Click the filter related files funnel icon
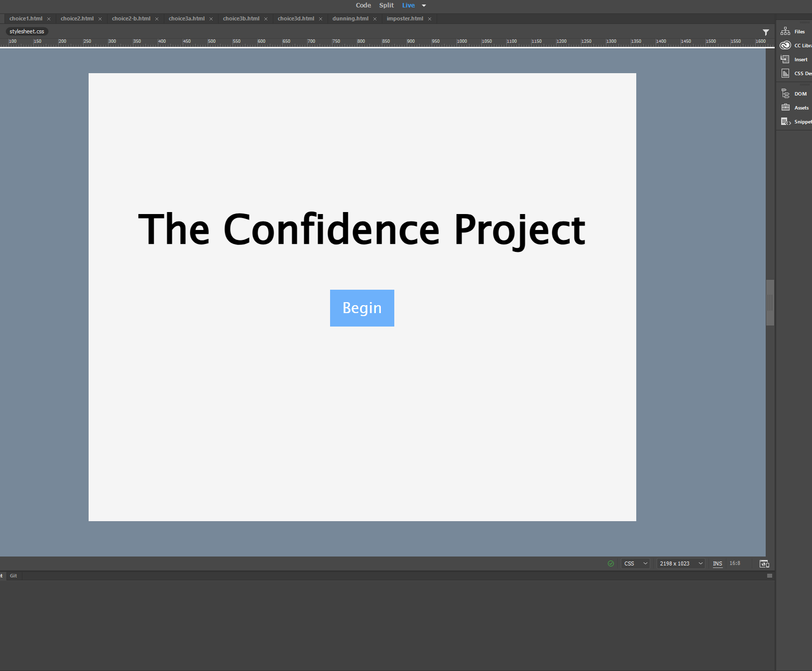The height and width of the screenshot is (671, 812). (766, 32)
